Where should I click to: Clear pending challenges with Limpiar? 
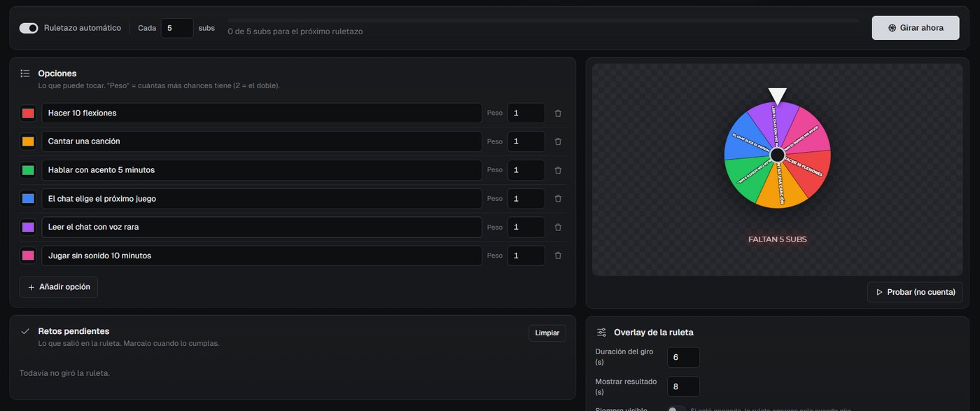coord(547,333)
